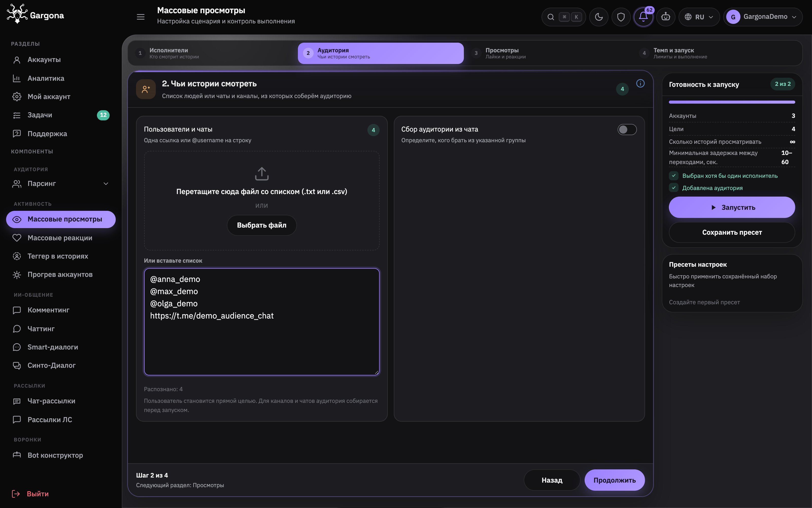Open the shield security icon
This screenshot has height=508, width=812.
[621, 17]
